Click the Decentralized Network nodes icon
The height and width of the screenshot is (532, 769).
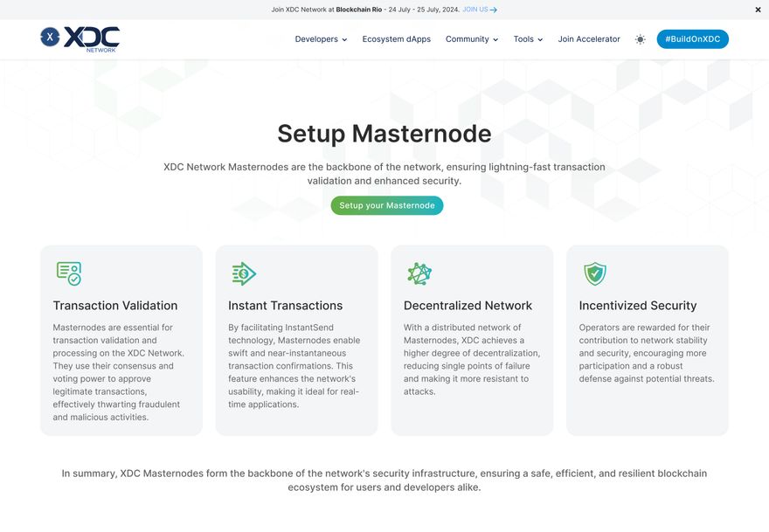click(x=419, y=273)
